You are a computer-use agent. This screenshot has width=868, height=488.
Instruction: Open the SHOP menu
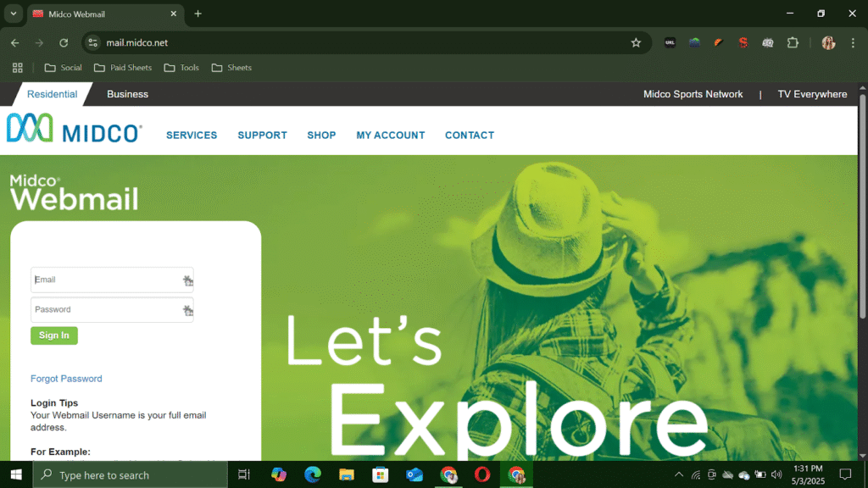[321, 135]
